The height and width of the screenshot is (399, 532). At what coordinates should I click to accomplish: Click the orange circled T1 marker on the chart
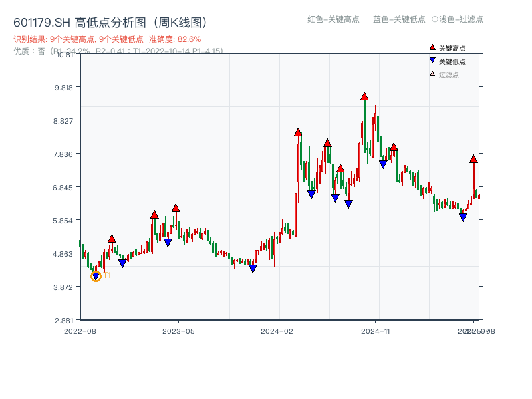pos(96,275)
